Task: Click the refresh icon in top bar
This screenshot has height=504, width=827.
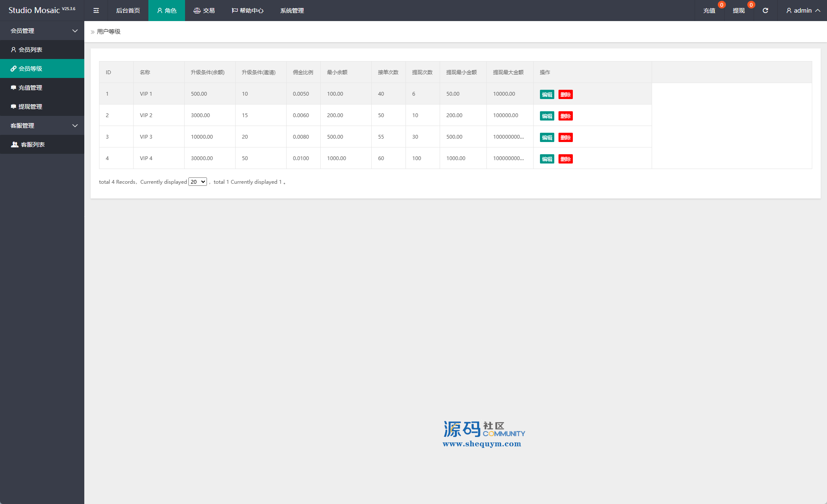Action: tap(765, 11)
